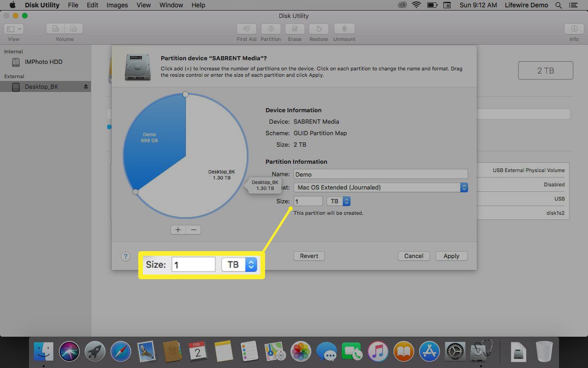Image resolution: width=588 pixels, height=368 pixels.
Task: Add a partition with the plus button
Action: click(178, 230)
